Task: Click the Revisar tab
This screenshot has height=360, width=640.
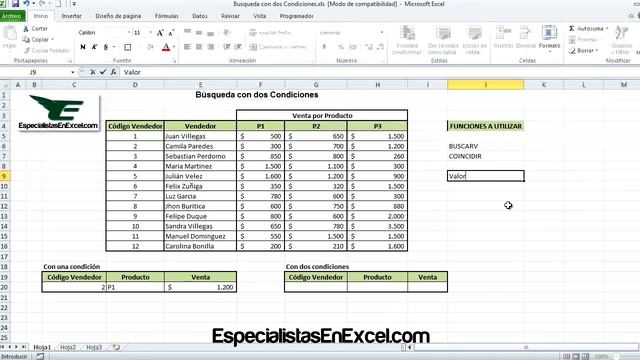Action: [230, 16]
